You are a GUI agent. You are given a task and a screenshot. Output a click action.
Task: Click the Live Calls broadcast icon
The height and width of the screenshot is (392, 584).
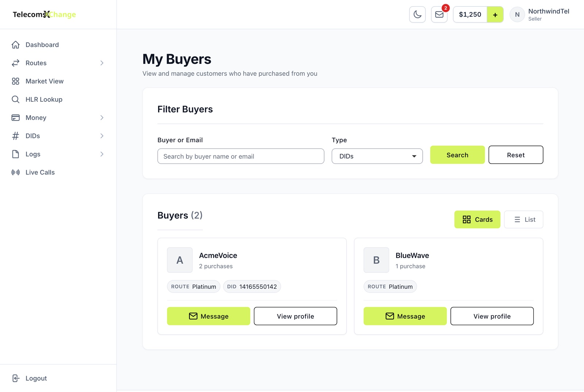(x=15, y=172)
